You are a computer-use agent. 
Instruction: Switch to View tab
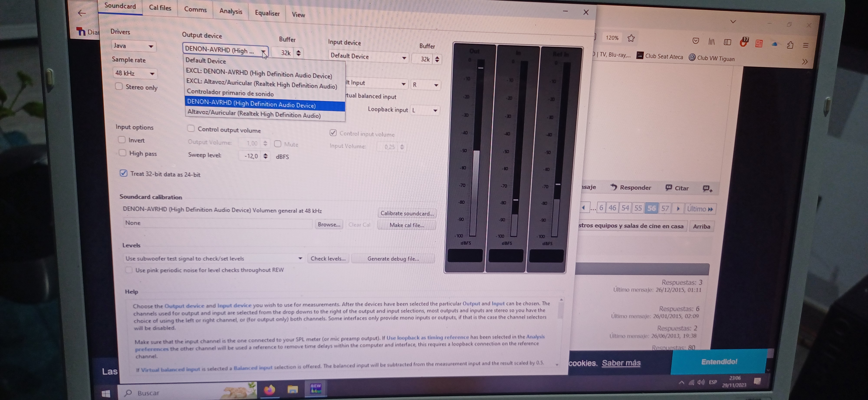click(298, 15)
